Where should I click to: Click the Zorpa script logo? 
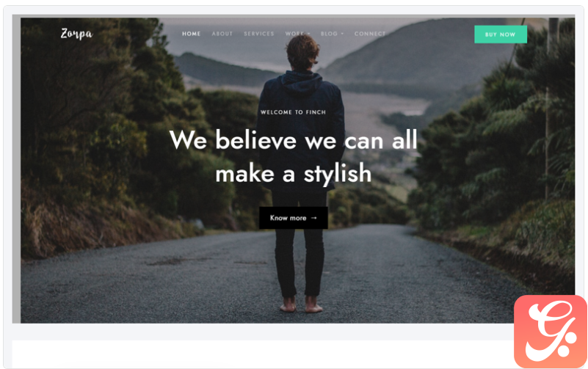(x=76, y=34)
